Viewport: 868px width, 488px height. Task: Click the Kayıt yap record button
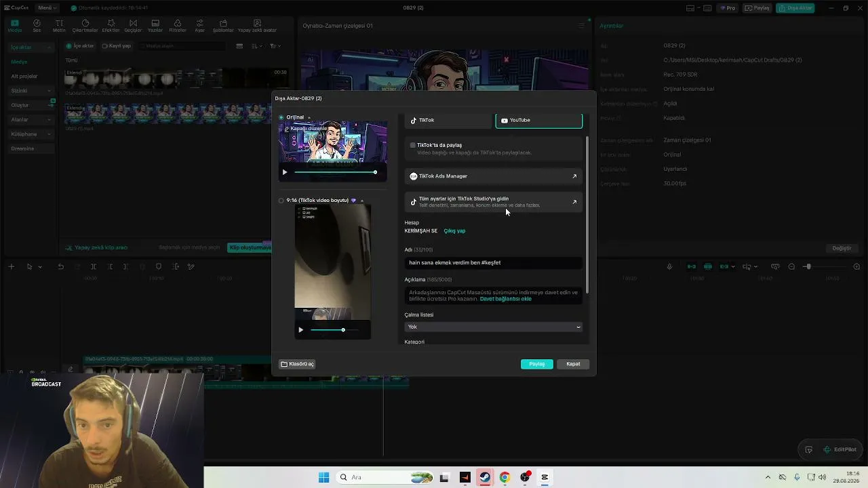(x=117, y=46)
